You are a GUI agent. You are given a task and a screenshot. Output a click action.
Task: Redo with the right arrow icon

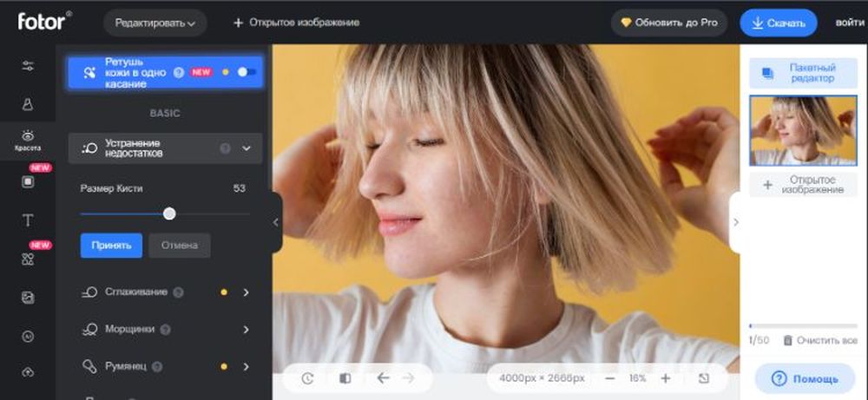[408, 377]
